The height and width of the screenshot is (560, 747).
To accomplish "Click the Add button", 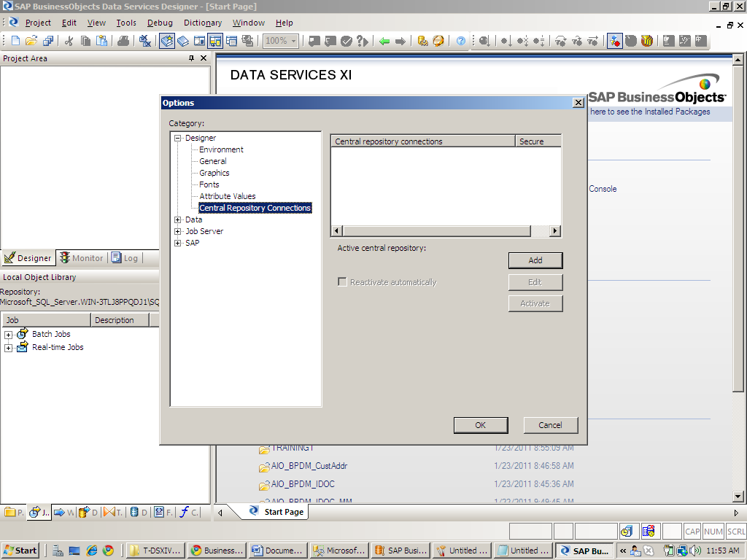I will pyautogui.click(x=535, y=260).
